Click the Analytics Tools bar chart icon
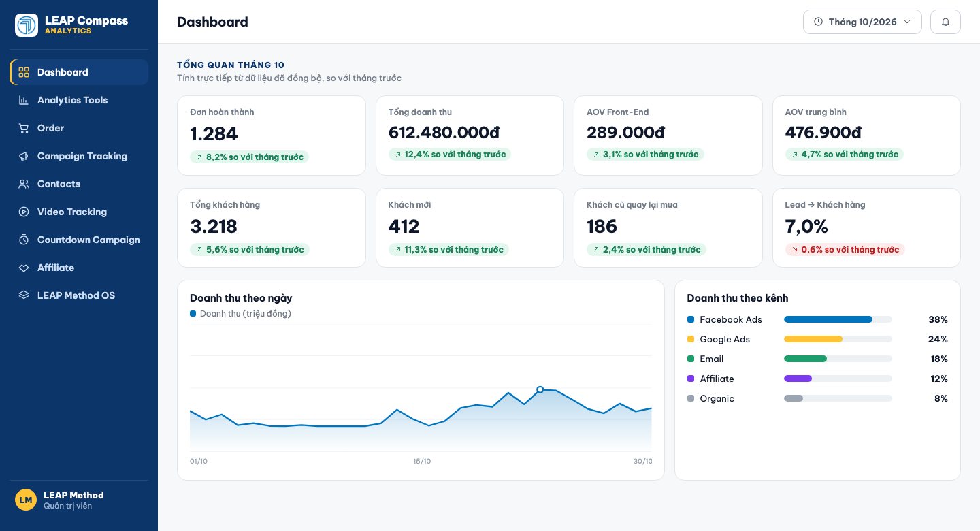Screen dimensions: 980x531 [24, 100]
